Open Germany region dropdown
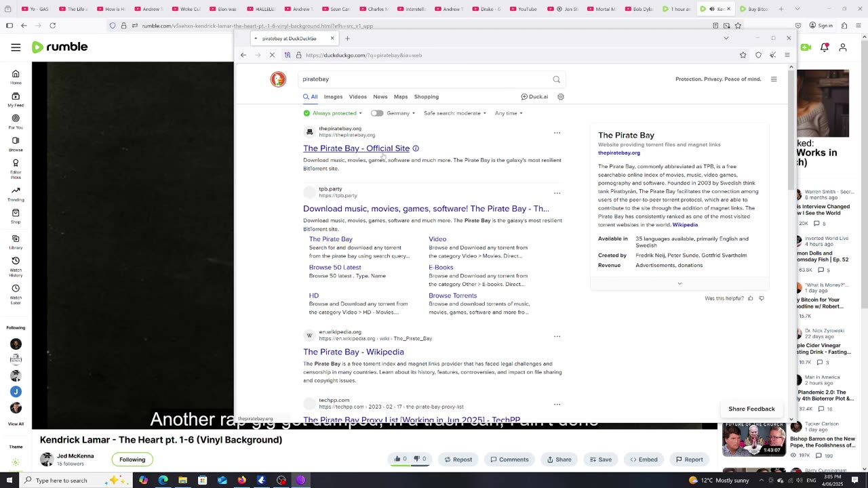The image size is (868, 488). (400, 113)
